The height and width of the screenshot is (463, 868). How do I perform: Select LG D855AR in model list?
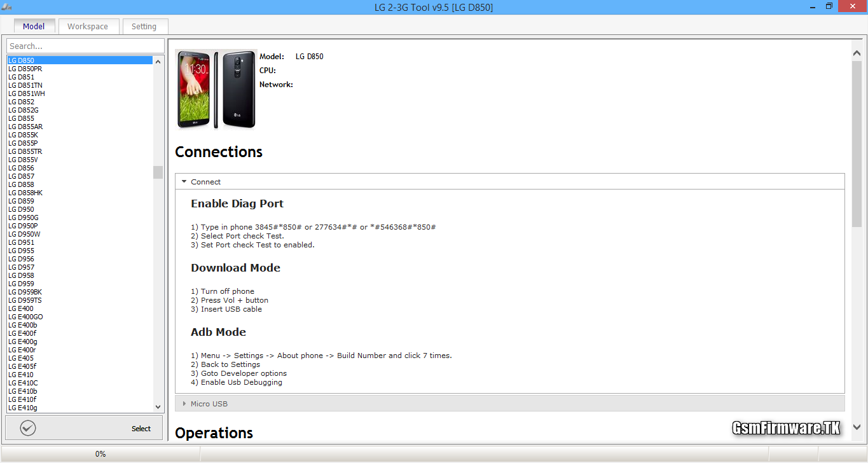click(79, 127)
